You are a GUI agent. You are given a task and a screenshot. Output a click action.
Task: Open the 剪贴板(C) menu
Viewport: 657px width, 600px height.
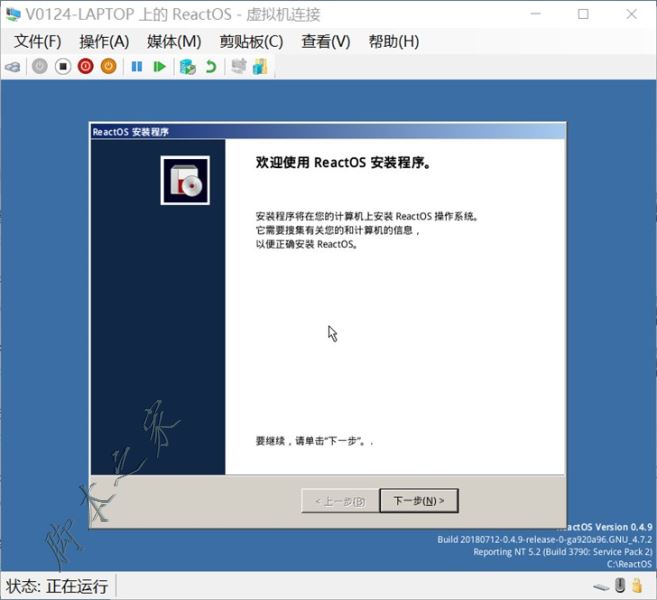coord(251,41)
